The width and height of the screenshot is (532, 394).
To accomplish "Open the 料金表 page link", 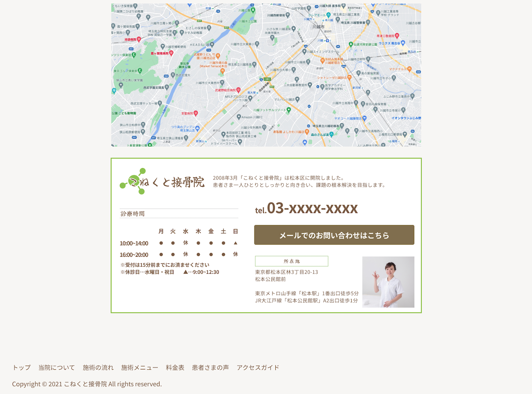I will click(175, 368).
